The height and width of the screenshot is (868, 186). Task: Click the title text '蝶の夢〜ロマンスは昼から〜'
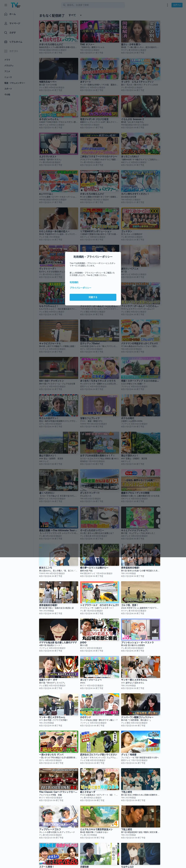point(94,568)
